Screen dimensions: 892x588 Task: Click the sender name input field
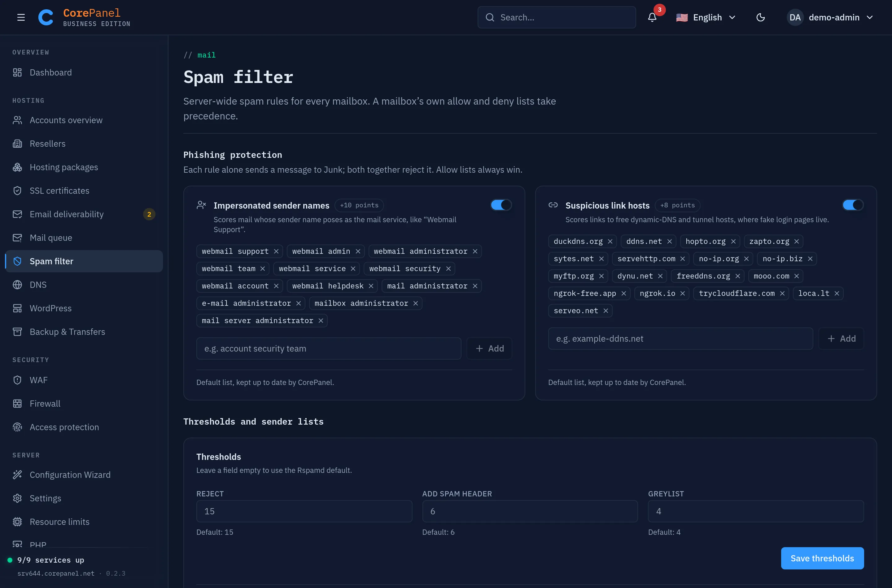(x=329, y=349)
